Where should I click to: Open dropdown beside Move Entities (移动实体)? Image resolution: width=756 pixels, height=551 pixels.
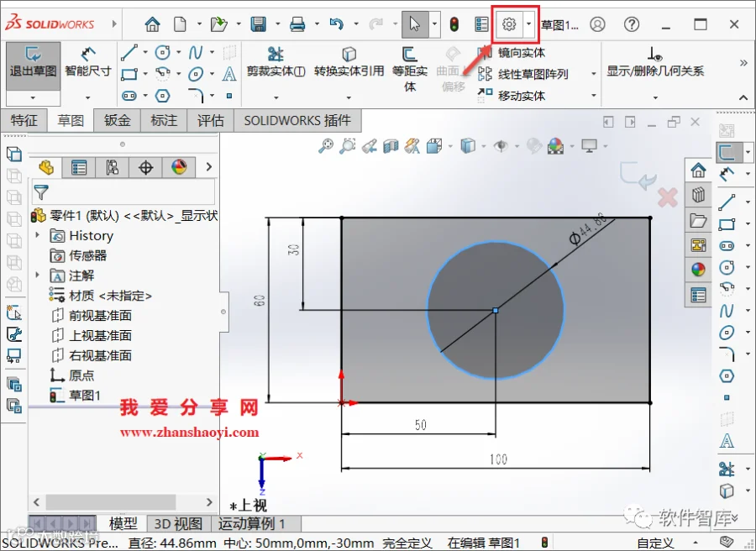click(594, 96)
